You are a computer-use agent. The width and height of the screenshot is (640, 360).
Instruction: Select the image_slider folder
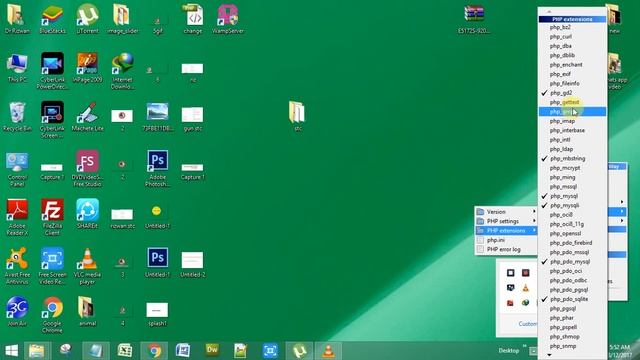pyautogui.click(x=122, y=19)
